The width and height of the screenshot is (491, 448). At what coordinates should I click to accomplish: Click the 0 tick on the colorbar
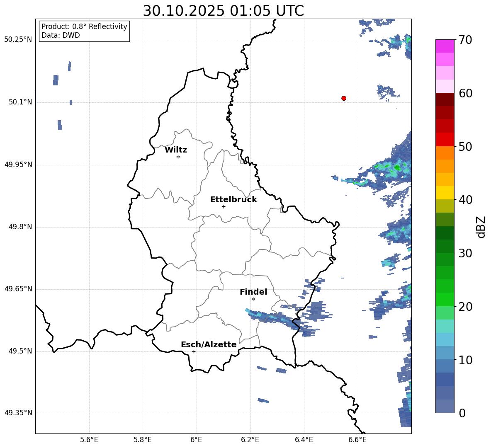[462, 413]
